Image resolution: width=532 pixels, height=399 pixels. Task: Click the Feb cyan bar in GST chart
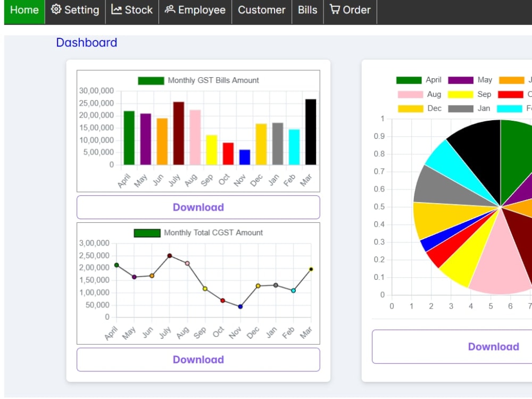click(294, 147)
